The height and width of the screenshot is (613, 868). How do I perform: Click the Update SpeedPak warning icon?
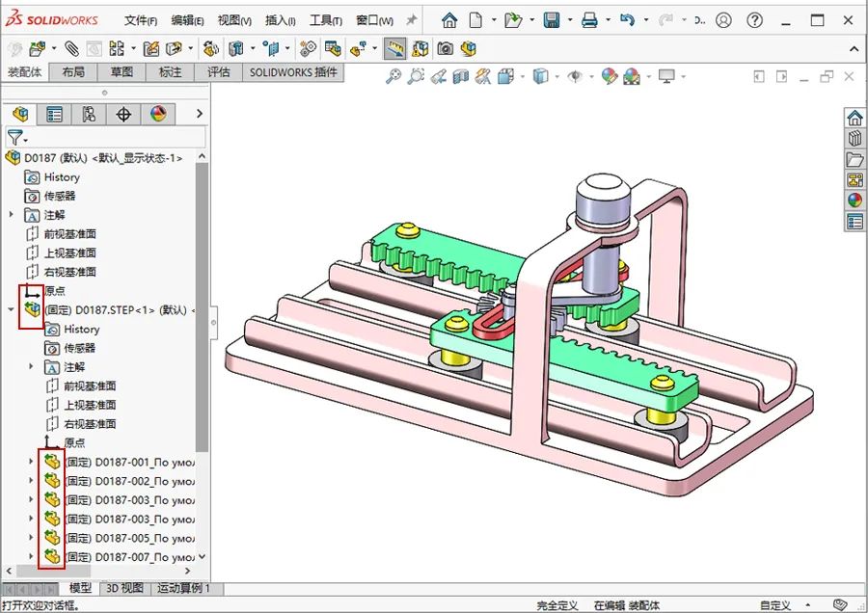420,49
